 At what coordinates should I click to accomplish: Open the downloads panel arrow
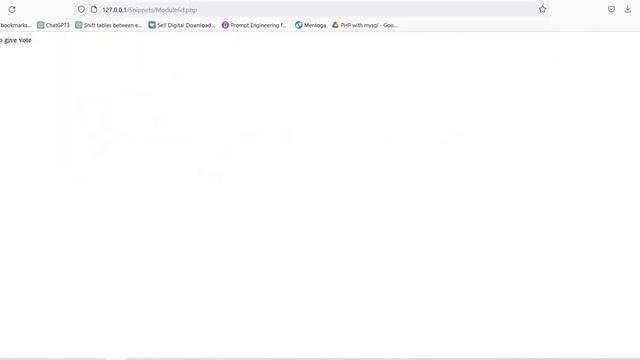627,9
